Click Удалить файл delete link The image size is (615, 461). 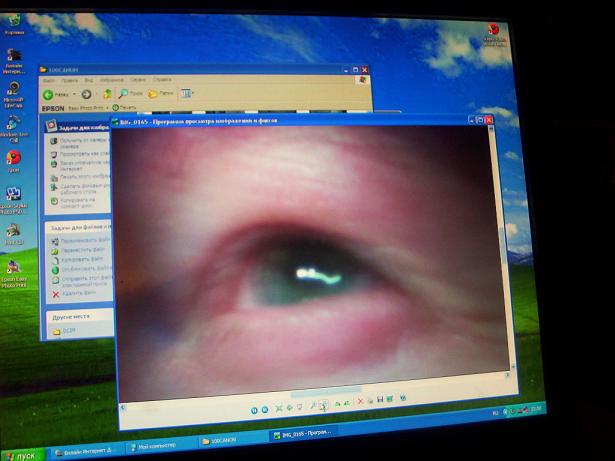pos(74,293)
